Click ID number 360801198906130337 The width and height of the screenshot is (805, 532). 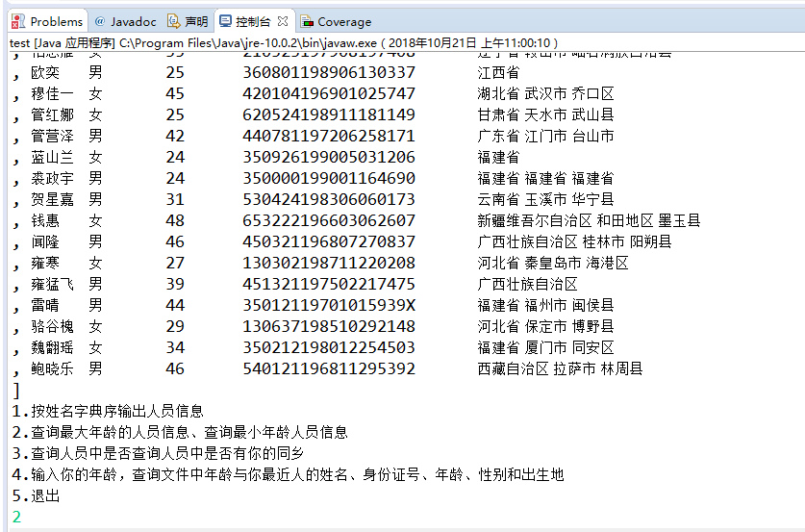point(329,72)
